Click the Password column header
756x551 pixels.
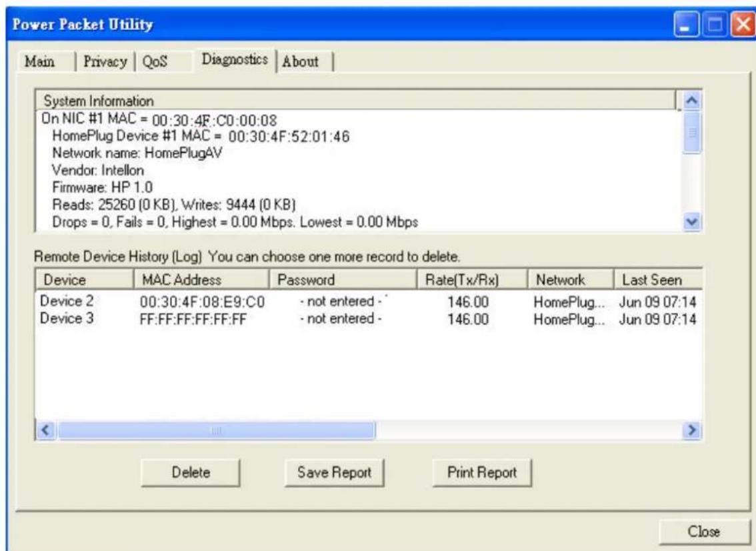343,280
